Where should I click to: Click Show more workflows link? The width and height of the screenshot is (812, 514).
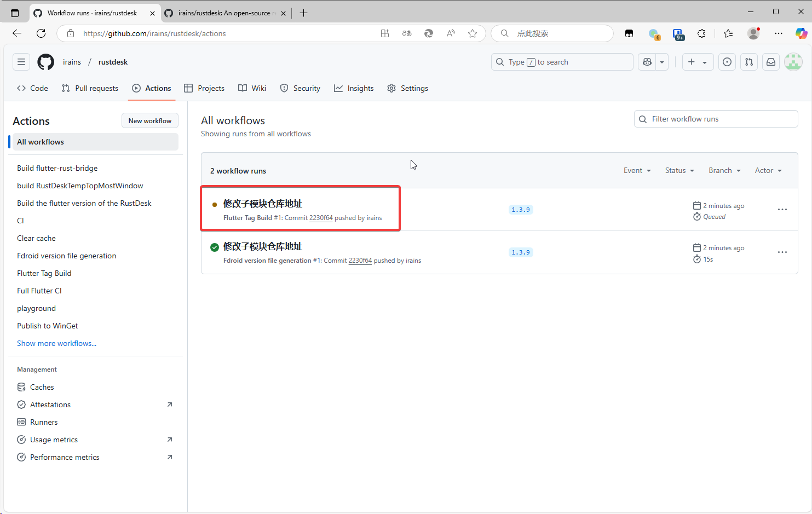pyautogui.click(x=56, y=343)
